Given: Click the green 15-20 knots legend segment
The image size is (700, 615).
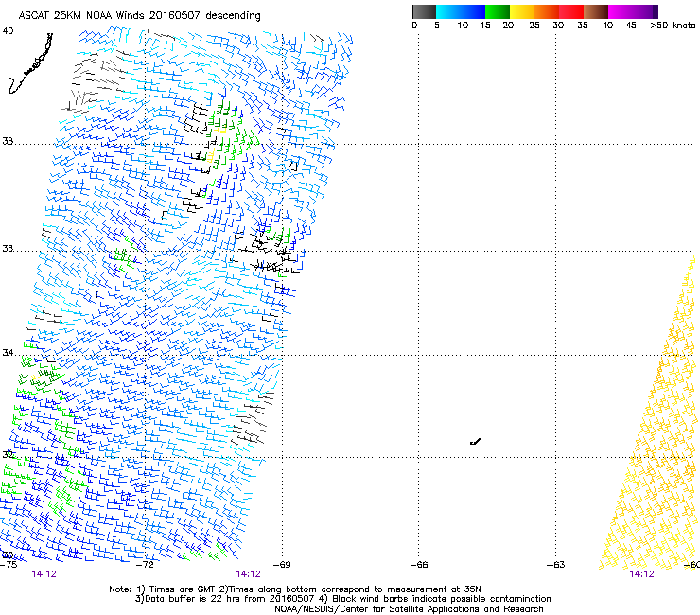Looking at the screenshot, I should [x=498, y=11].
